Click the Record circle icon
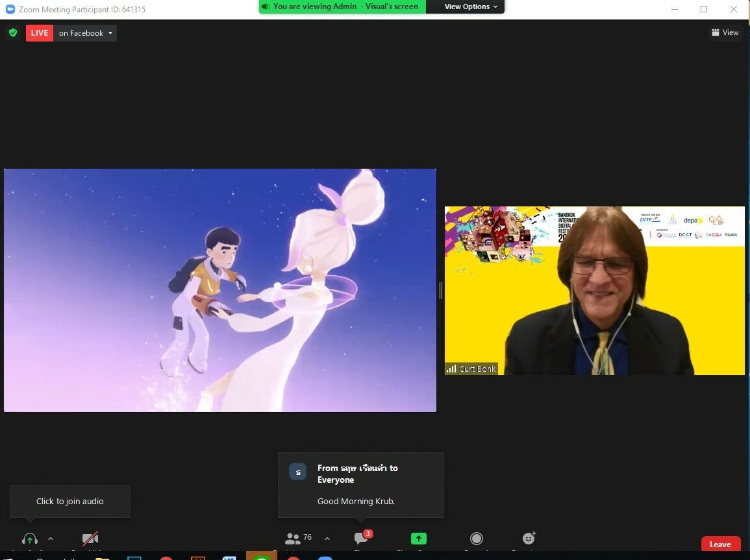The image size is (750, 560). [477, 539]
